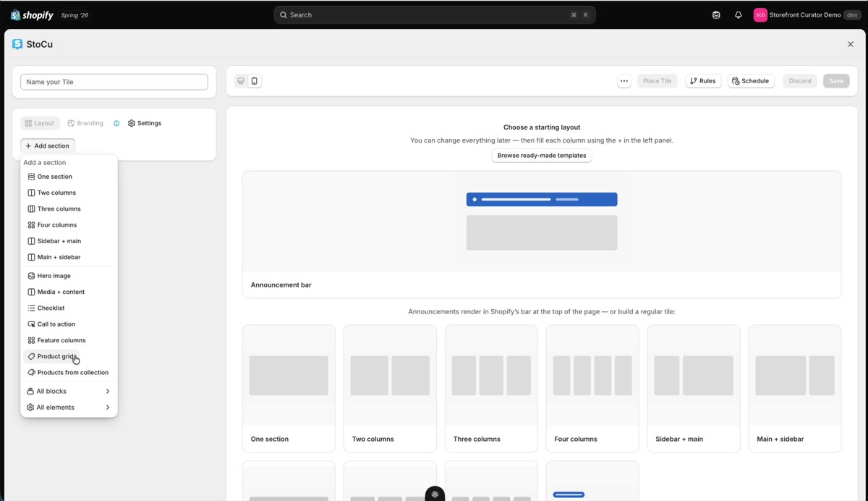Viewport: 868px width, 501px height.
Task: Click the dev badge in top bar
Action: tap(852, 14)
